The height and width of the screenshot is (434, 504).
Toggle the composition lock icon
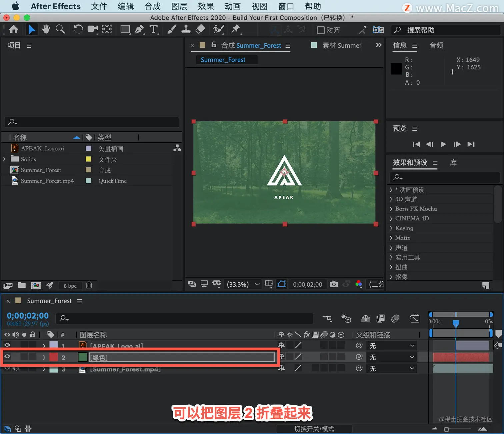(214, 45)
